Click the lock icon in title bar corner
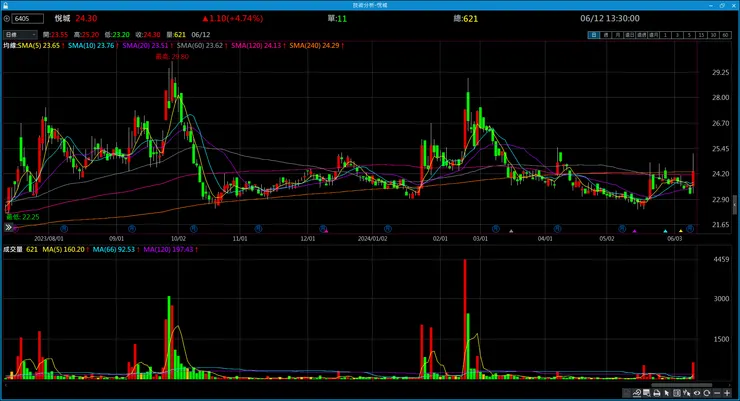 5,5
